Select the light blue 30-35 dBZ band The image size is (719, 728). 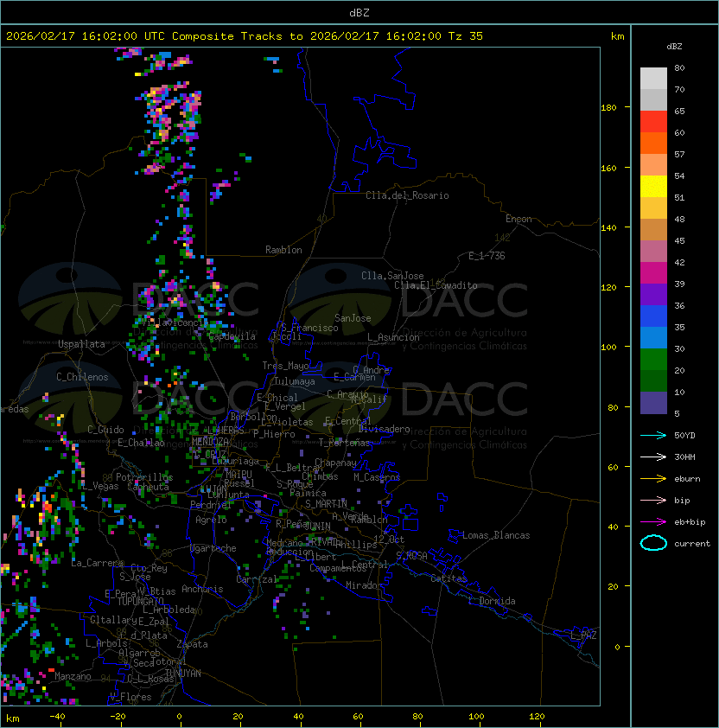653,338
